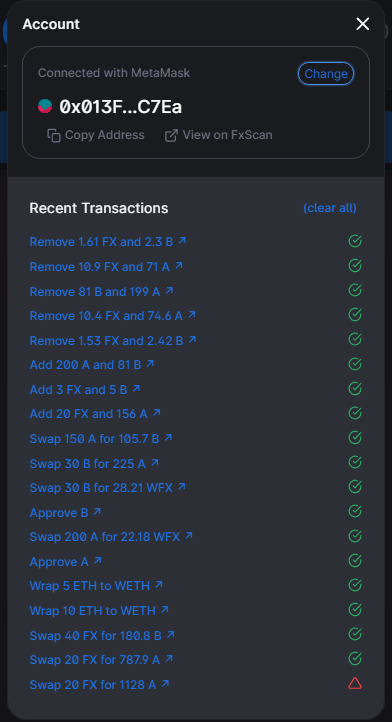The image size is (392, 722).
Task: View the Wrap 10 ETH to WETH transaction
Action: (99, 611)
